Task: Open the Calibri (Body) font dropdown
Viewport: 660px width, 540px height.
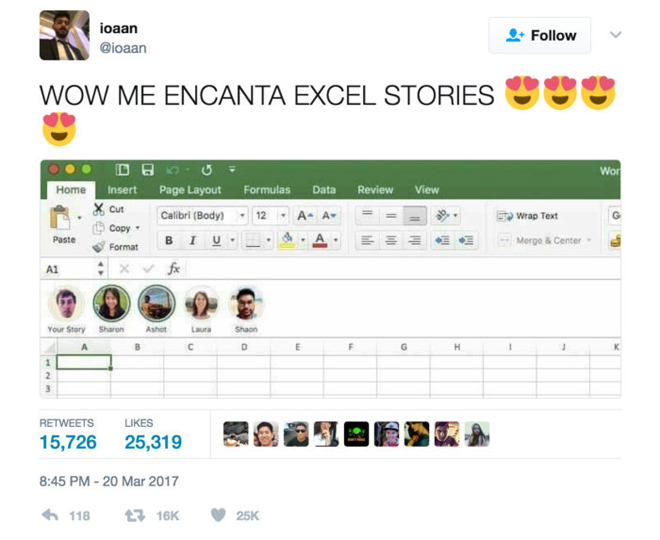Action: (x=242, y=216)
